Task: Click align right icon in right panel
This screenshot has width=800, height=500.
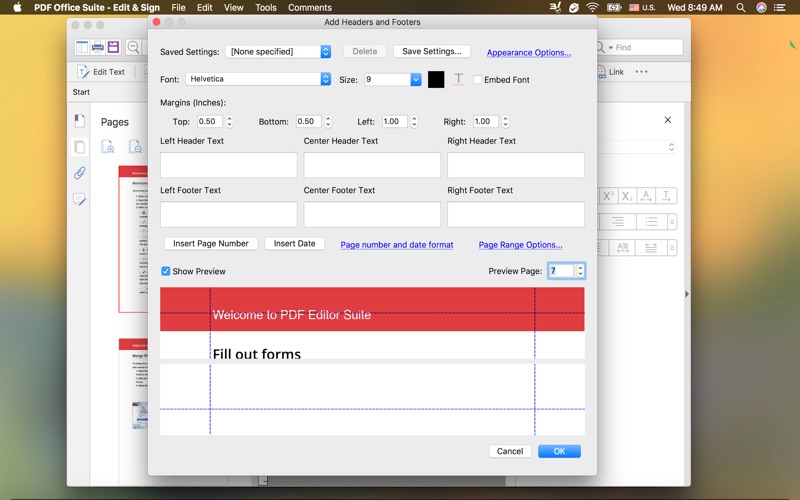Action: pos(618,221)
